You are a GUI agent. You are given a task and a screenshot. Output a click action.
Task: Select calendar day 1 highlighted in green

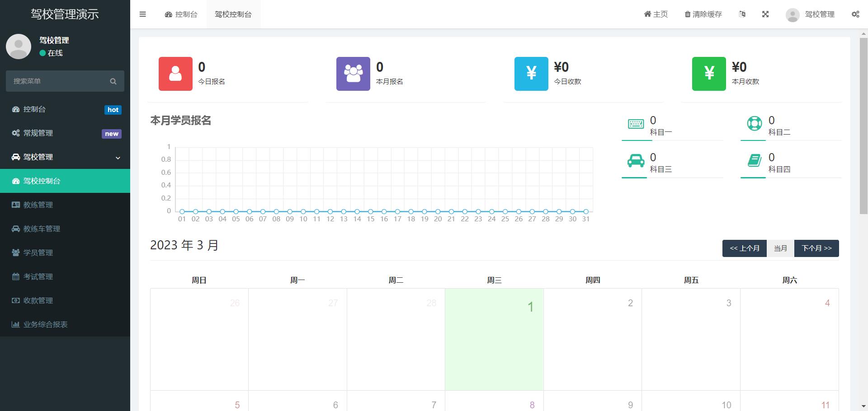494,339
